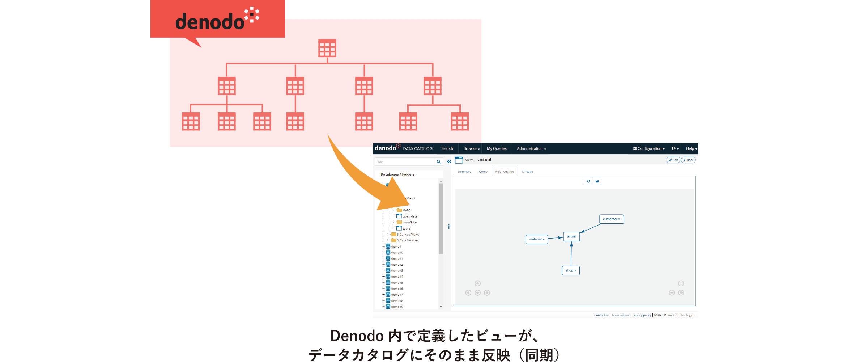Click the 'actual' diagram node
This screenshot has width=868, height=362.
571,236
